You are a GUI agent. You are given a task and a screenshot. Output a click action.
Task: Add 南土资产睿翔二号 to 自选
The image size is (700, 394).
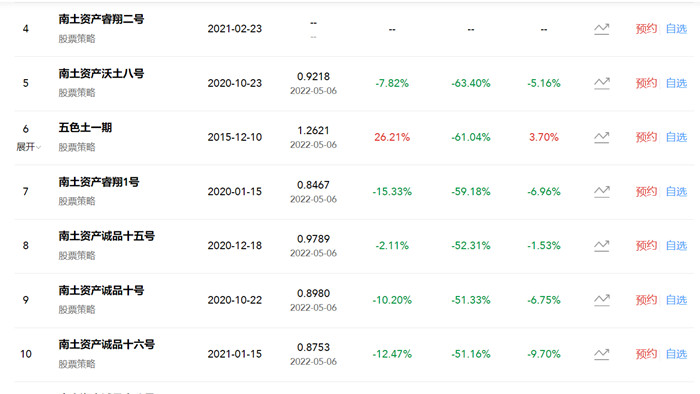[676, 29]
